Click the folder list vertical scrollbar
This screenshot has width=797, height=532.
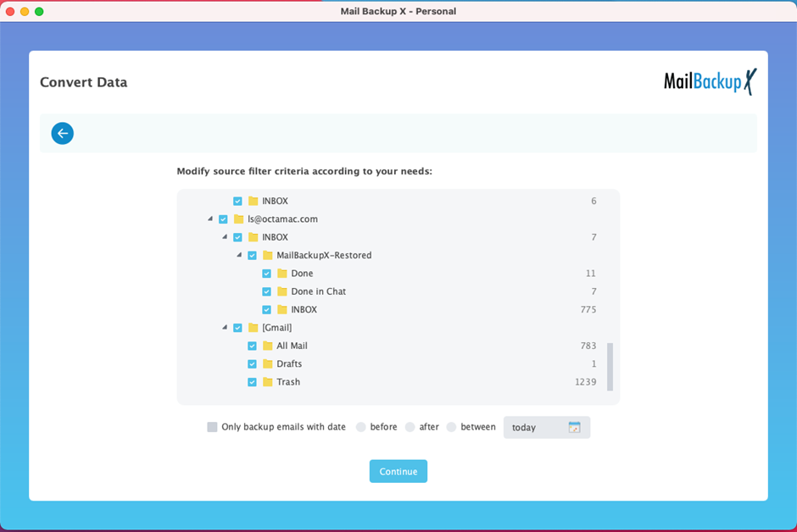point(610,367)
